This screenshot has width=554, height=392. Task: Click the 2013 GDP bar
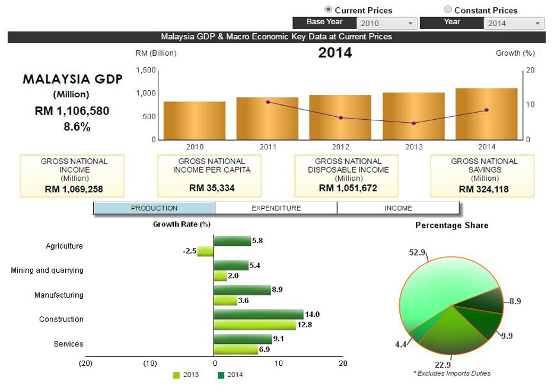414,116
